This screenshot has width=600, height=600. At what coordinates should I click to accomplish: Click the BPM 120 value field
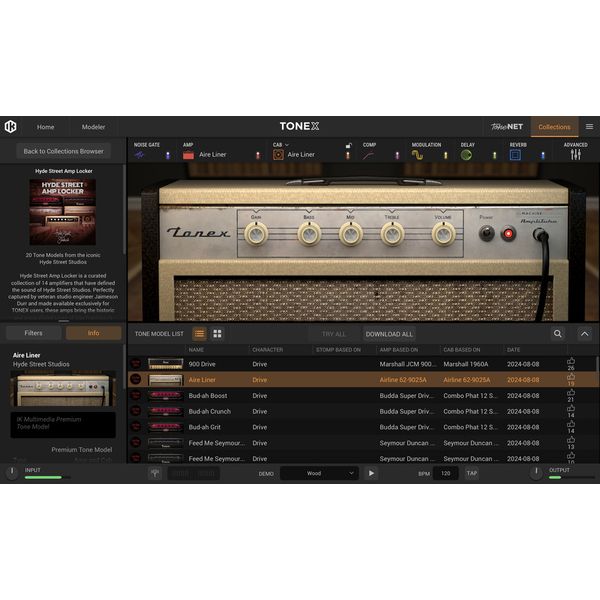(x=446, y=473)
